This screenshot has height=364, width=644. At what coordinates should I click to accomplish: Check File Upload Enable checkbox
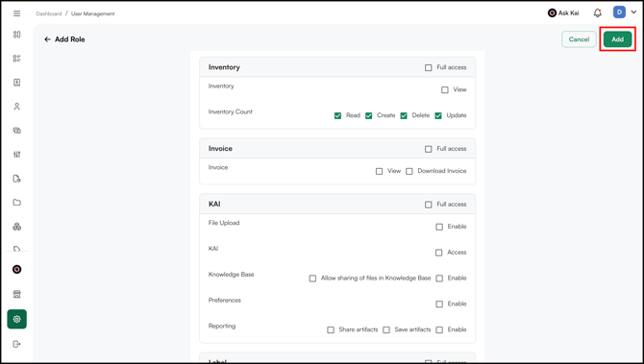tap(439, 227)
